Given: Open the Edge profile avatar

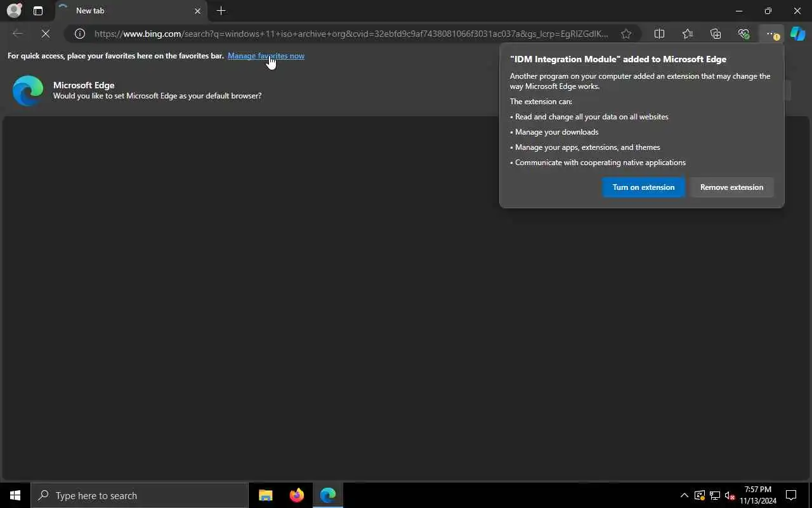Looking at the screenshot, I should (x=14, y=11).
